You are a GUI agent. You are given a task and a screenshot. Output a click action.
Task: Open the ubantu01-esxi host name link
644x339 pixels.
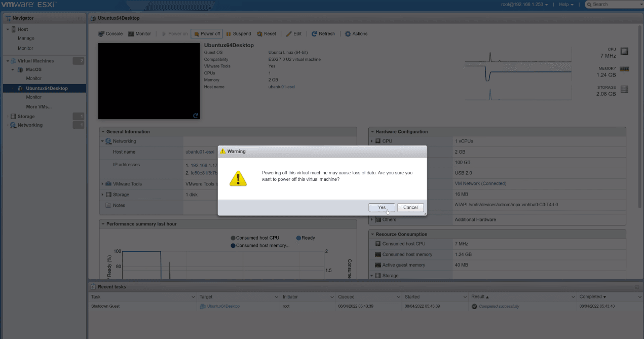[x=200, y=152]
